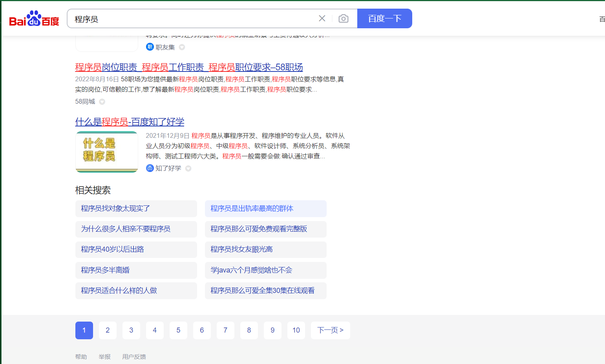Screen dimensions: 605x364
Task: Go to results page 9
Action: (x=272, y=330)
